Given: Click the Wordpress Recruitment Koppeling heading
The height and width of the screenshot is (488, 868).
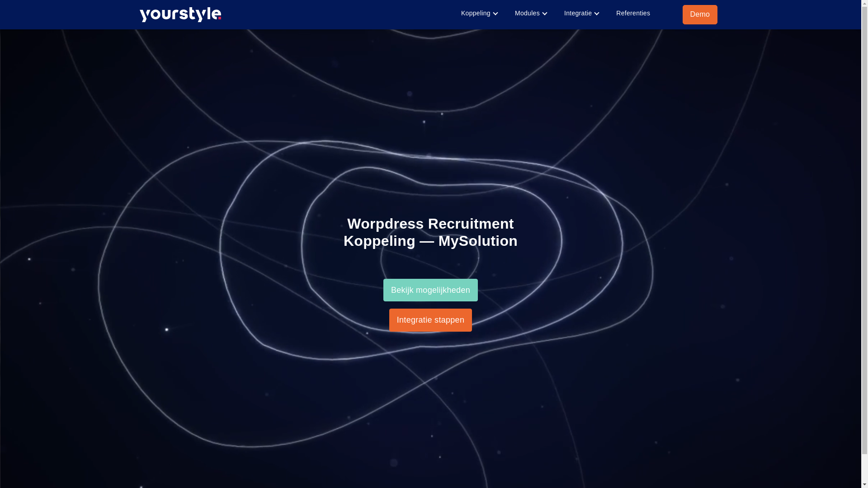Looking at the screenshot, I should click(x=430, y=232).
